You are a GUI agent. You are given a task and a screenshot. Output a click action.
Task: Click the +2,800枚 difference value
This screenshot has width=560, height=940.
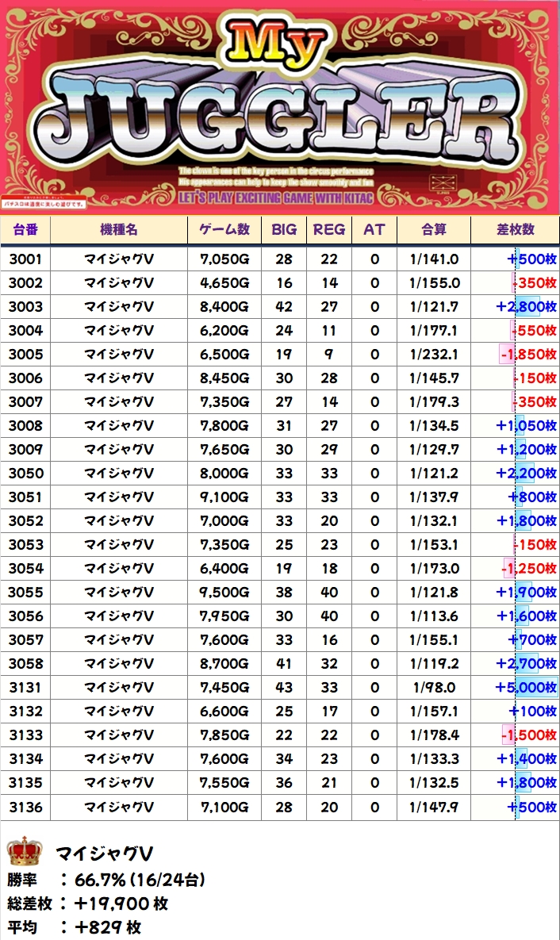pyautogui.click(x=527, y=307)
